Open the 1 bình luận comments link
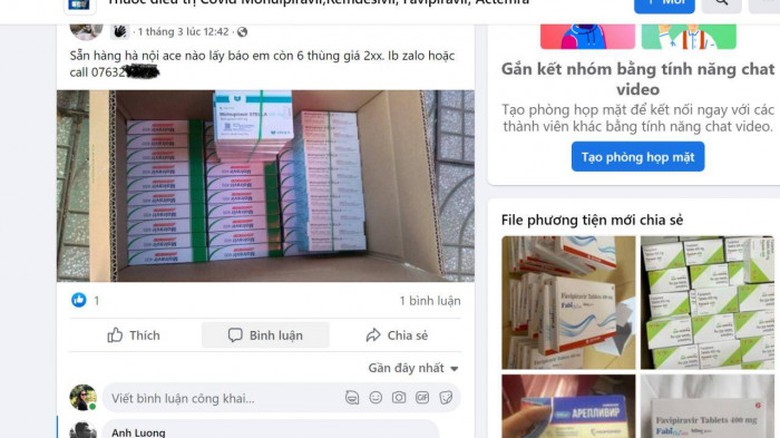The image size is (780, 438). tap(430, 301)
